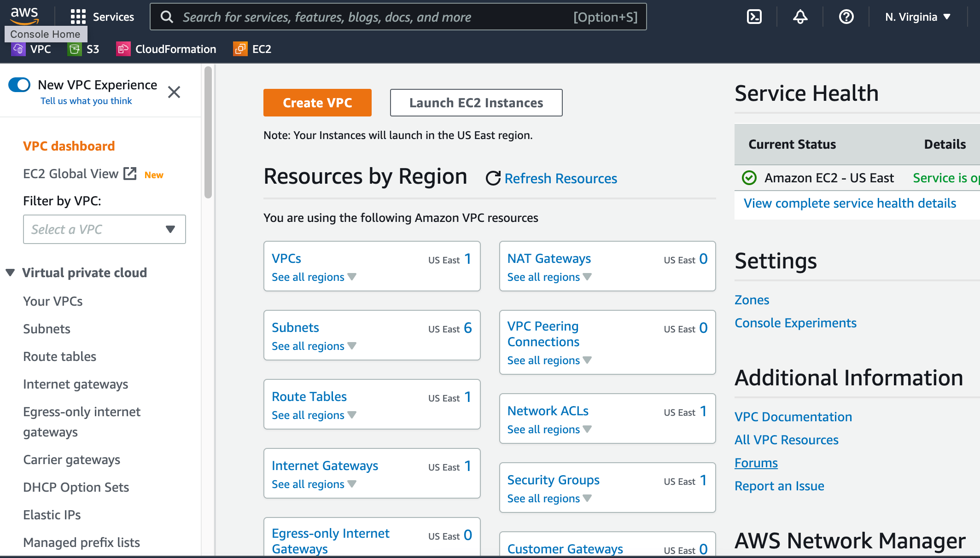Image resolution: width=980 pixels, height=558 pixels.
Task: View complete service health details
Action: pos(850,203)
